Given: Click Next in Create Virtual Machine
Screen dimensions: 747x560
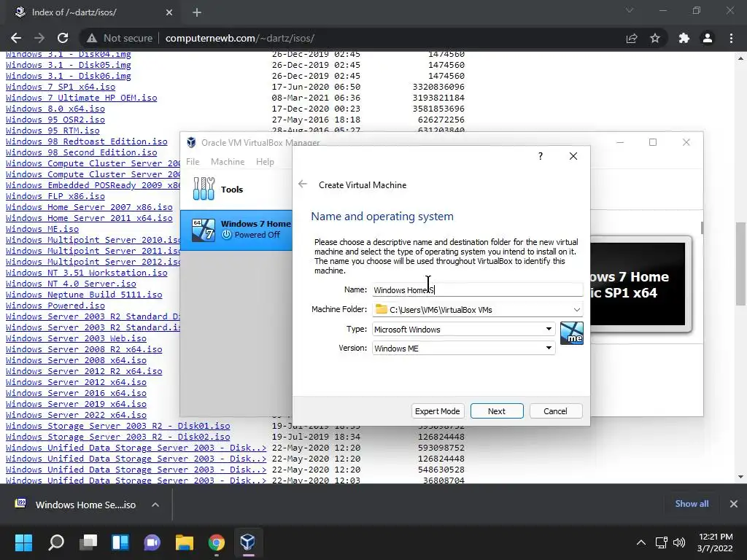Looking at the screenshot, I should pyautogui.click(x=497, y=411).
